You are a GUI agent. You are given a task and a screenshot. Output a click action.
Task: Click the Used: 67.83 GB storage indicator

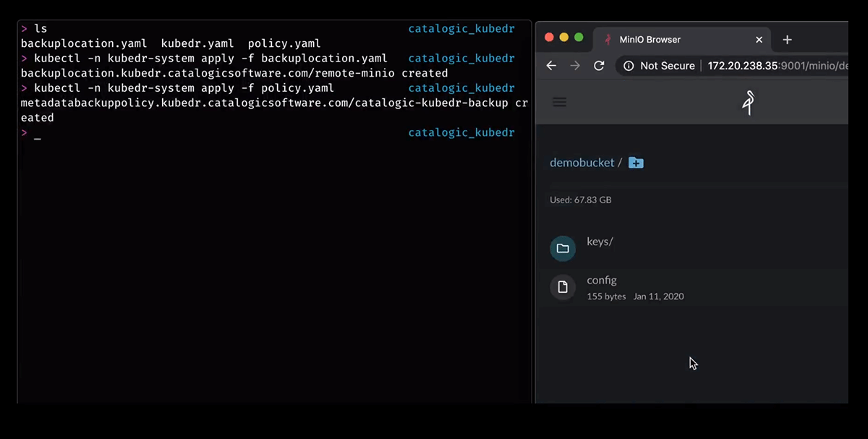click(x=580, y=200)
